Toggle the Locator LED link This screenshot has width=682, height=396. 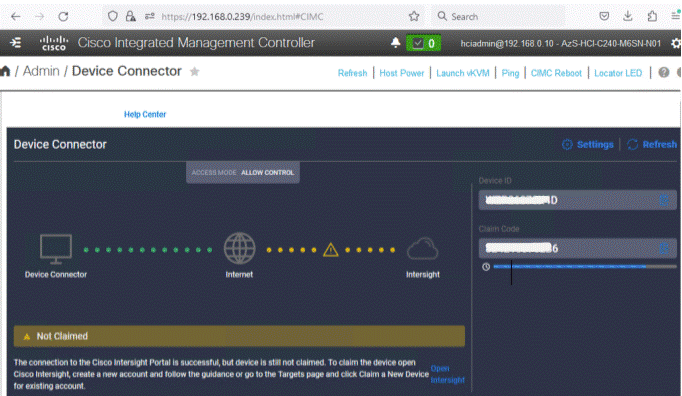pos(618,73)
